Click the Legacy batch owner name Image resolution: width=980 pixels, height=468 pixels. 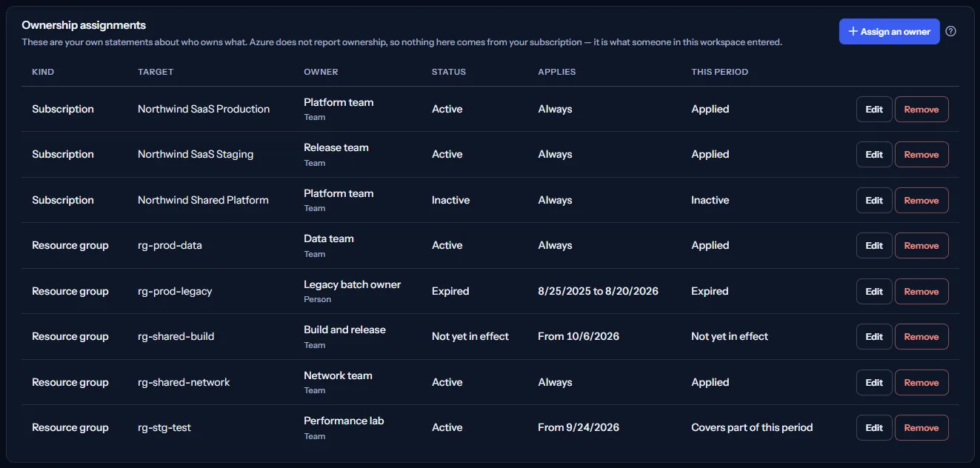[x=352, y=284]
